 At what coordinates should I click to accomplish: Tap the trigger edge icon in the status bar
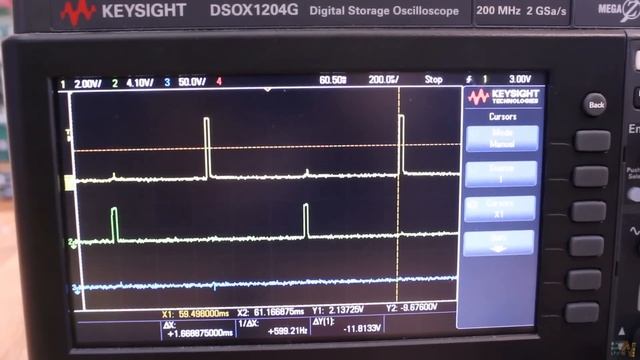pos(469,79)
